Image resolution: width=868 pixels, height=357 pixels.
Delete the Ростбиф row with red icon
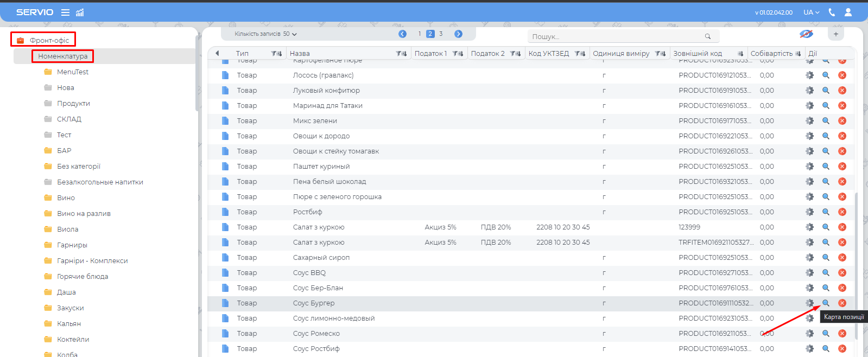pos(842,212)
